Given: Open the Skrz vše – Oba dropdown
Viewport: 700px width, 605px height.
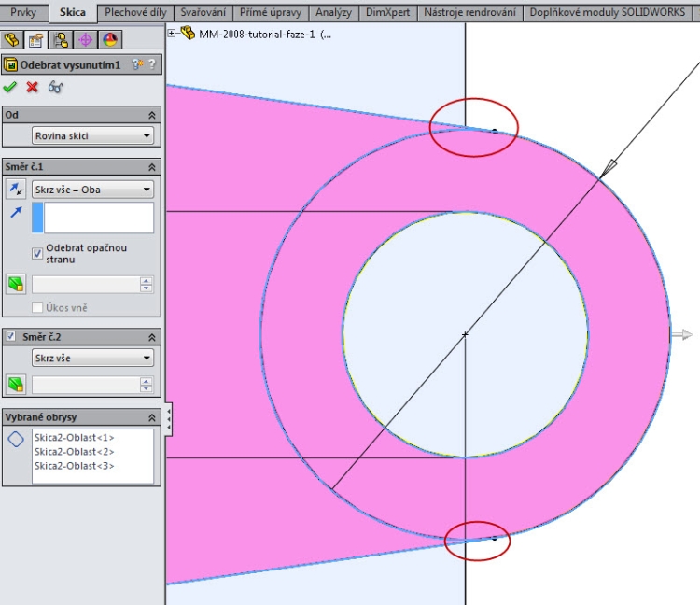Looking at the screenshot, I should point(92,190).
